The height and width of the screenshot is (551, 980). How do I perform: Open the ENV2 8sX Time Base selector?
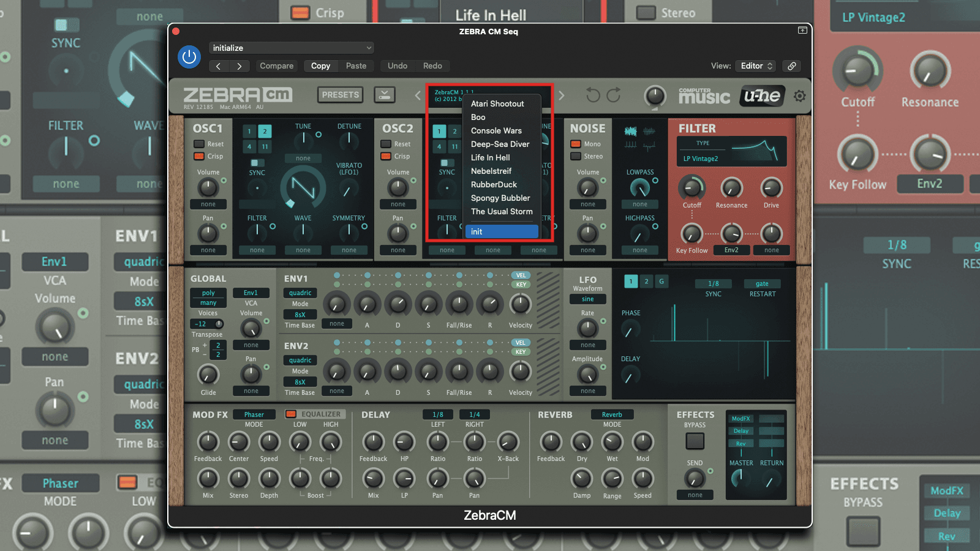coord(300,382)
